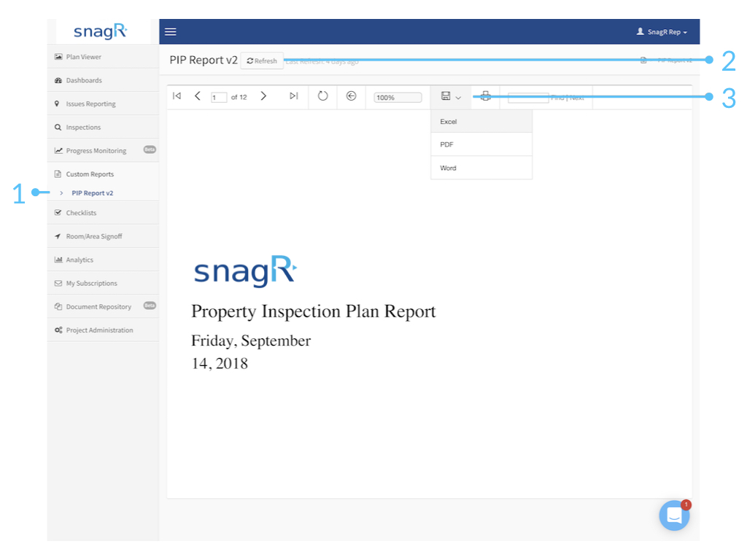
Task: Open Plan Viewer from the sidebar
Action: click(x=103, y=57)
